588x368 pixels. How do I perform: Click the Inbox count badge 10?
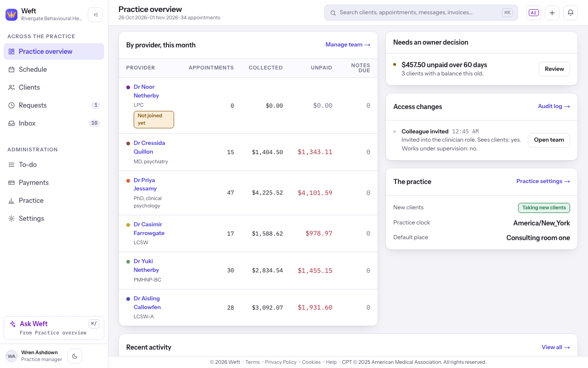(x=94, y=123)
